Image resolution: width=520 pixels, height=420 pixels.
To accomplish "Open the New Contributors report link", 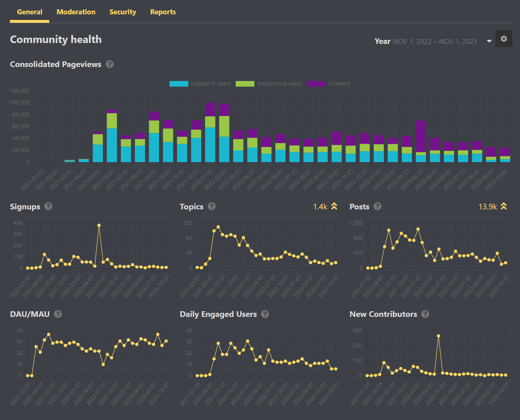I will [x=383, y=314].
